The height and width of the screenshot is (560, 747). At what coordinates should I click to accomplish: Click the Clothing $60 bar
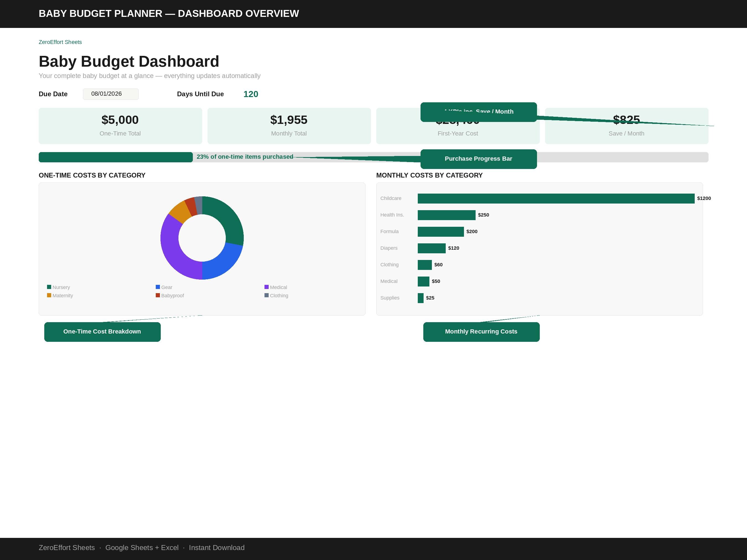point(424,265)
